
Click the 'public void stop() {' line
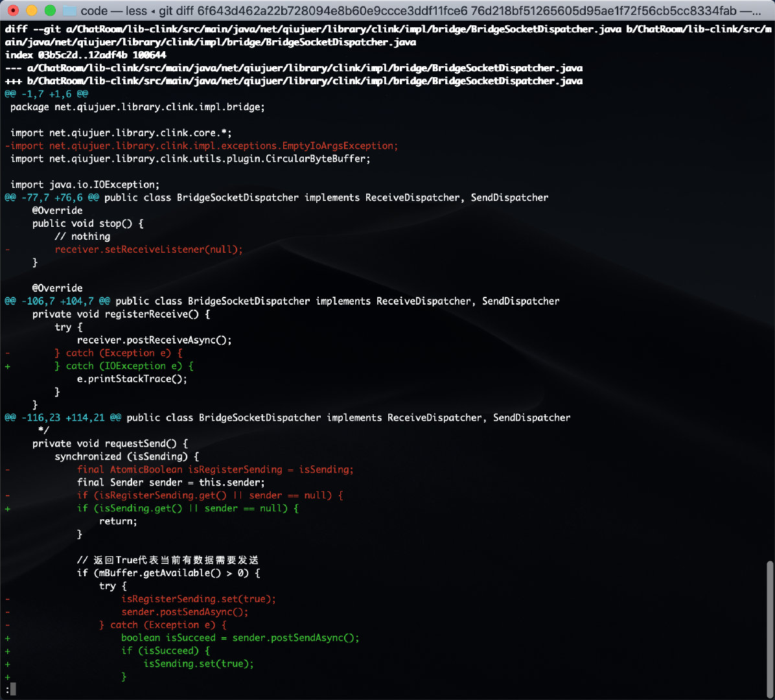pos(88,224)
